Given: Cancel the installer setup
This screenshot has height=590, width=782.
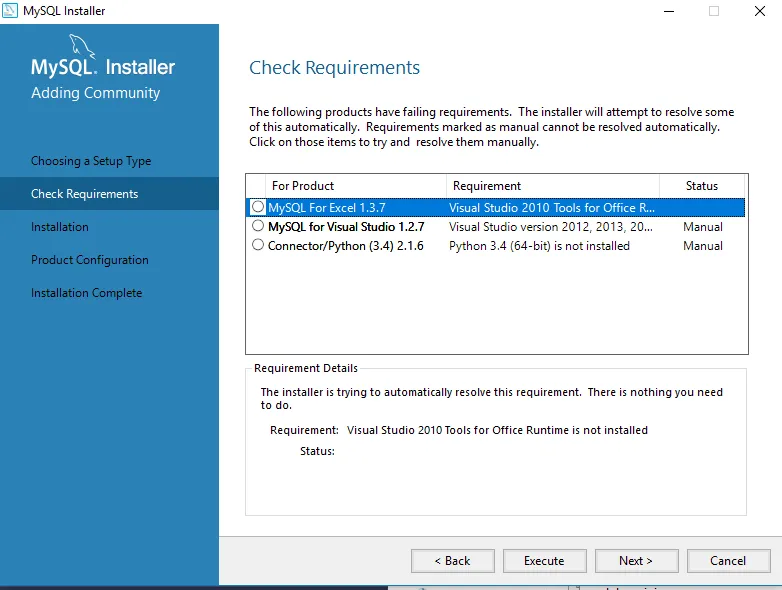Looking at the screenshot, I should 728,561.
